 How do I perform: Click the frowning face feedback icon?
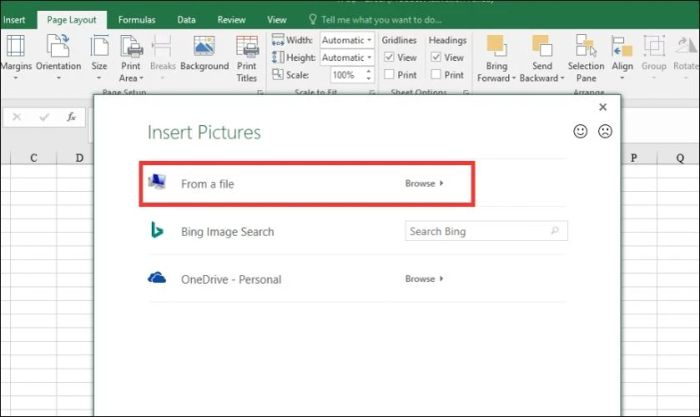[605, 131]
